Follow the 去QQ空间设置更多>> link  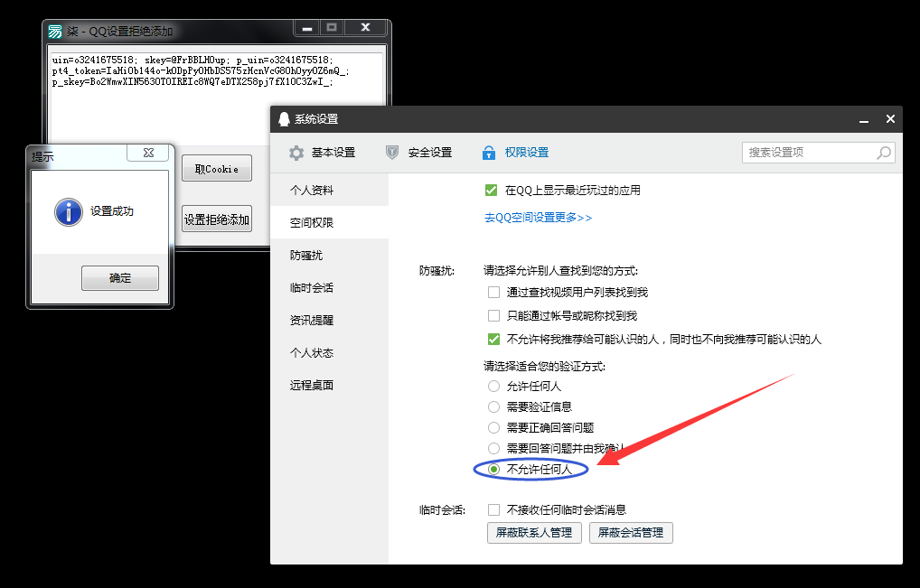pyautogui.click(x=538, y=218)
